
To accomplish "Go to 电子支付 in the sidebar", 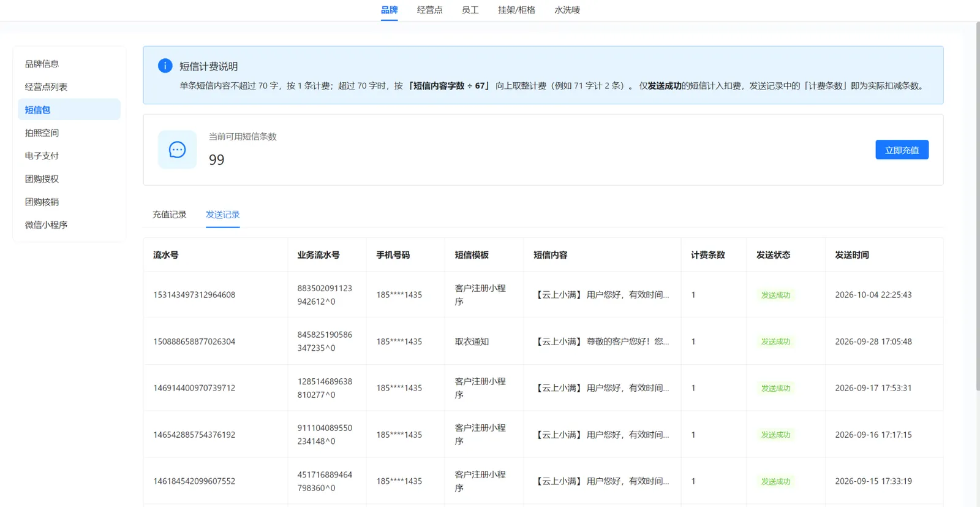I will pyautogui.click(x=69, y=156).
